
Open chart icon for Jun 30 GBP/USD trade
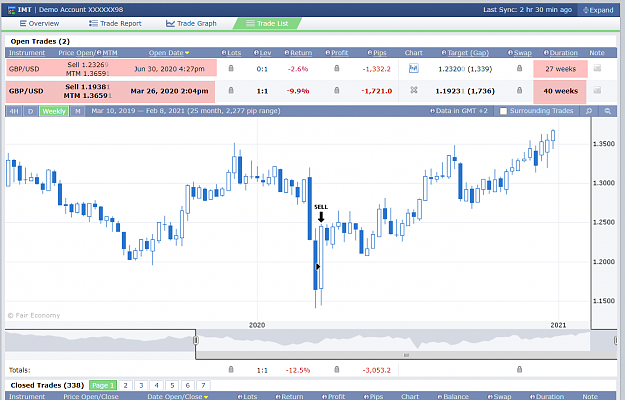click(414, 69)
